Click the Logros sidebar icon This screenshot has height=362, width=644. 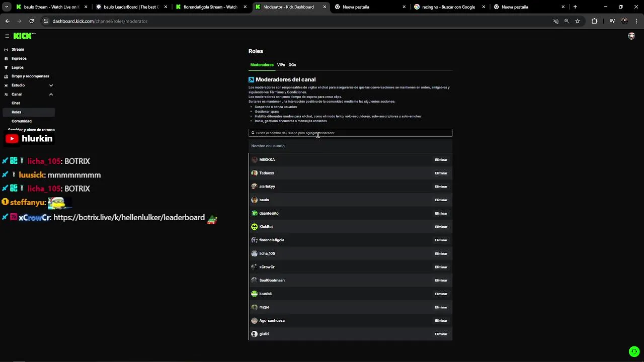[x=6, y=67]
